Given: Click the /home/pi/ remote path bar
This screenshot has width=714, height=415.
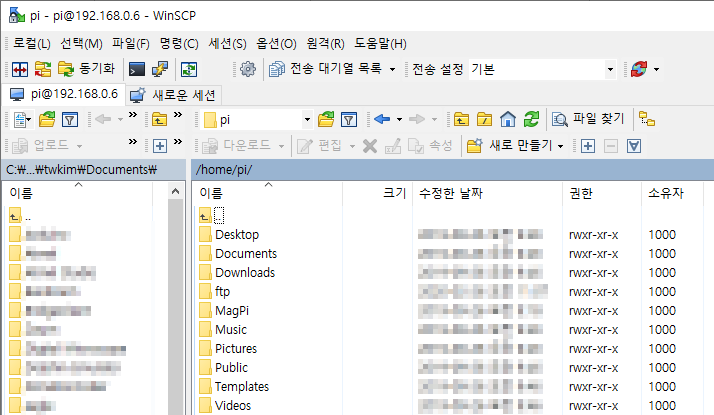Looking at the screenshot, I should 453,169.
